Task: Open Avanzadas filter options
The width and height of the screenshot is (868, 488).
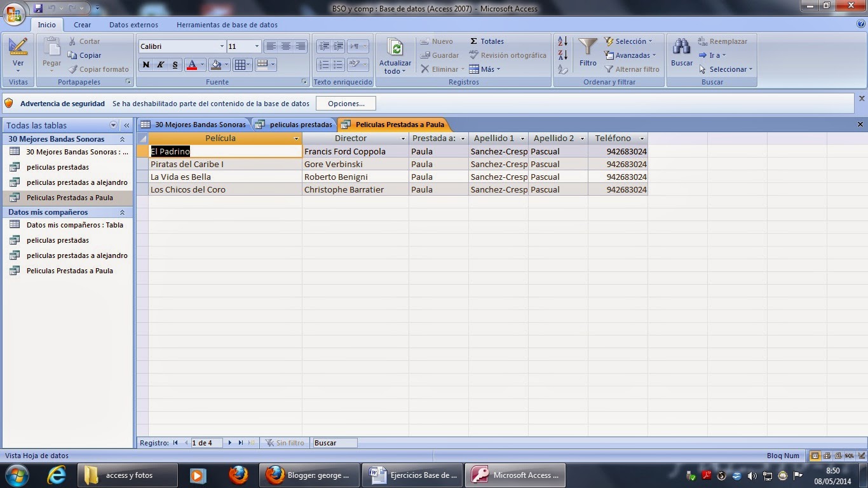Action: click(630, 55)
